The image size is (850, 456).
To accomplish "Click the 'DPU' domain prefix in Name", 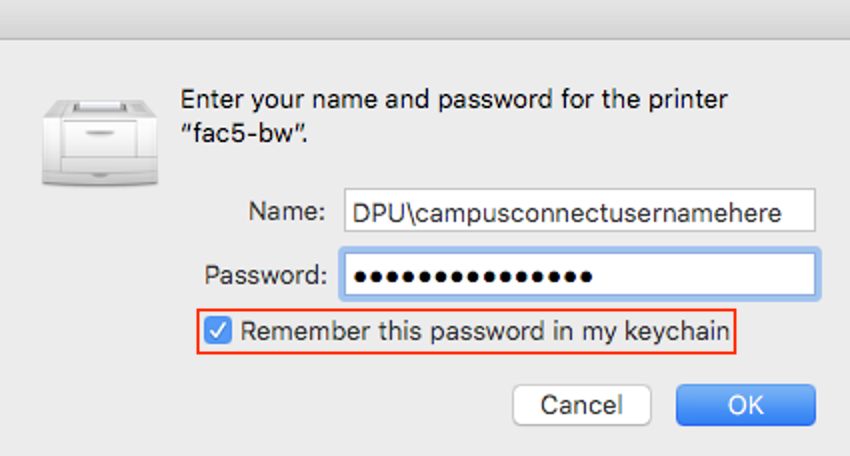I will [x=379, y=213].
